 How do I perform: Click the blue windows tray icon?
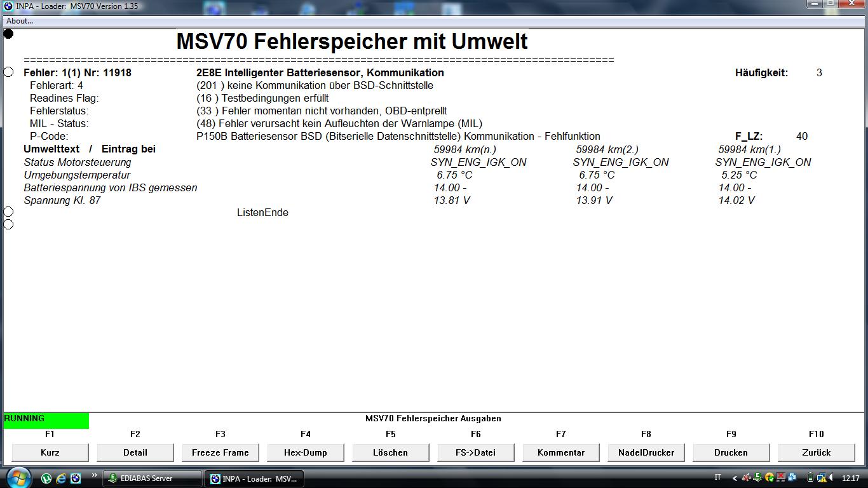791,477
